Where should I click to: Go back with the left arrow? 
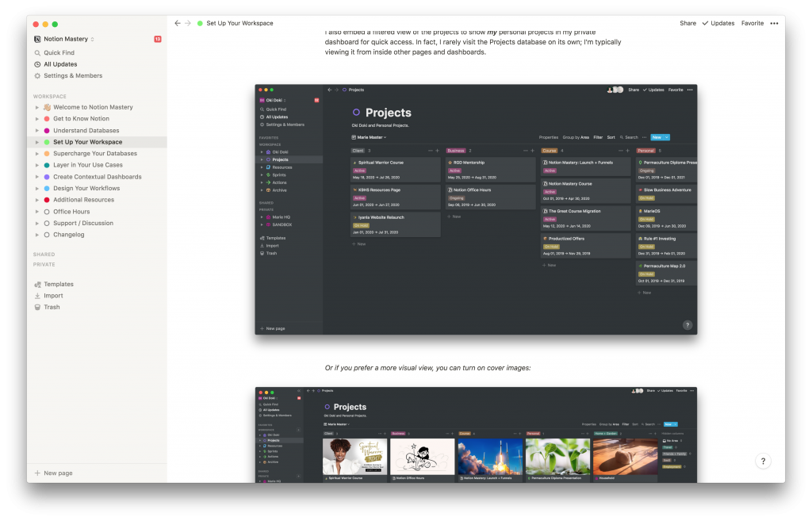[178, 23]
